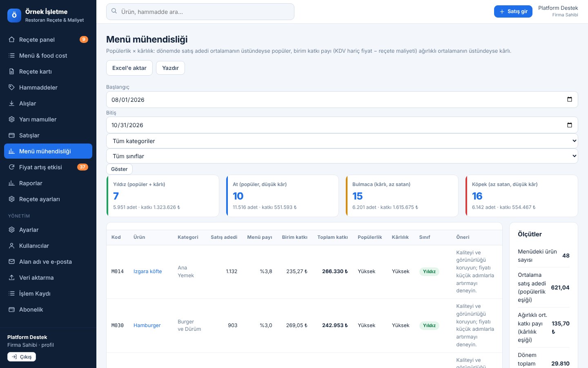Expand the Tüm kategoriler dropdown
This screenshot has height=368, width=588.
(x=342, y=141)
